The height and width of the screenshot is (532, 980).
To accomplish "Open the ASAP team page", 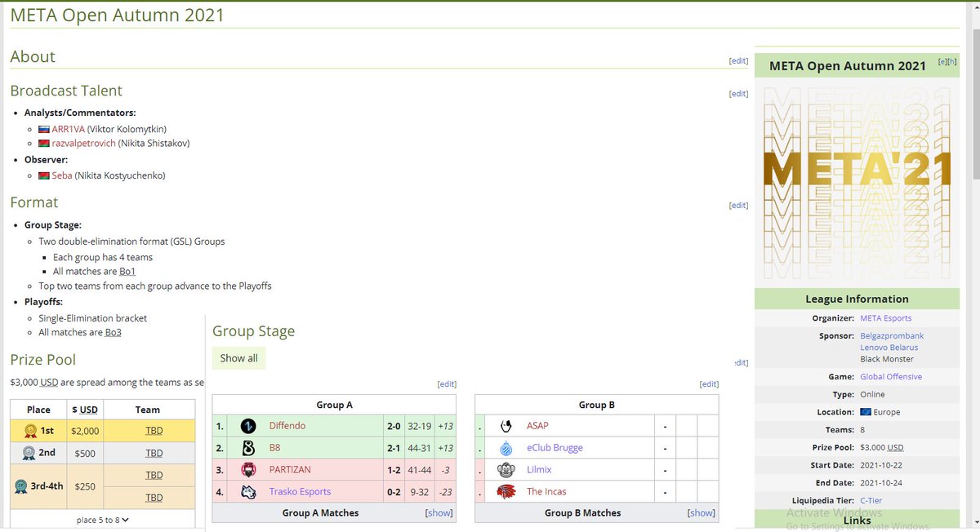I will (x=537, y=426).
